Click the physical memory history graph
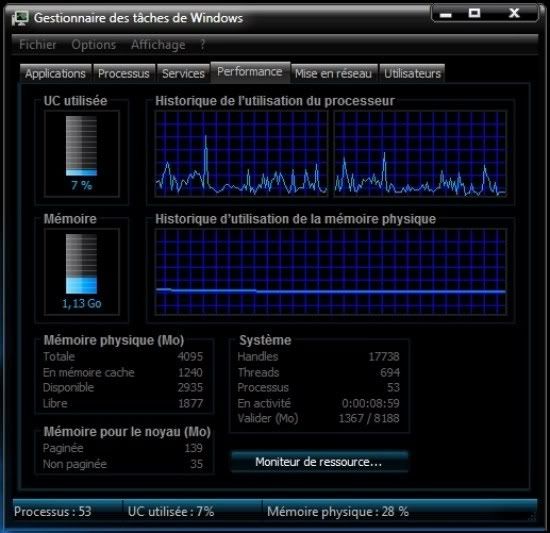 (331, 272)
